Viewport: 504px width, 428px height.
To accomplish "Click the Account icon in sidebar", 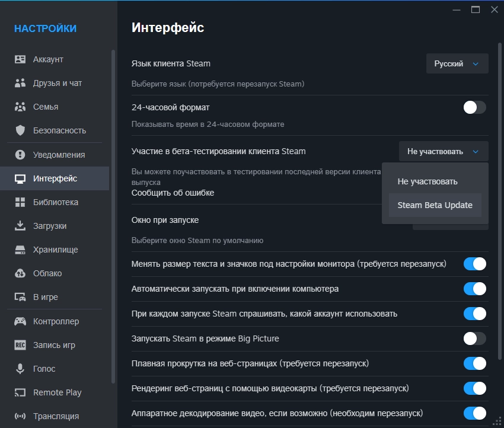I will 20,59.
